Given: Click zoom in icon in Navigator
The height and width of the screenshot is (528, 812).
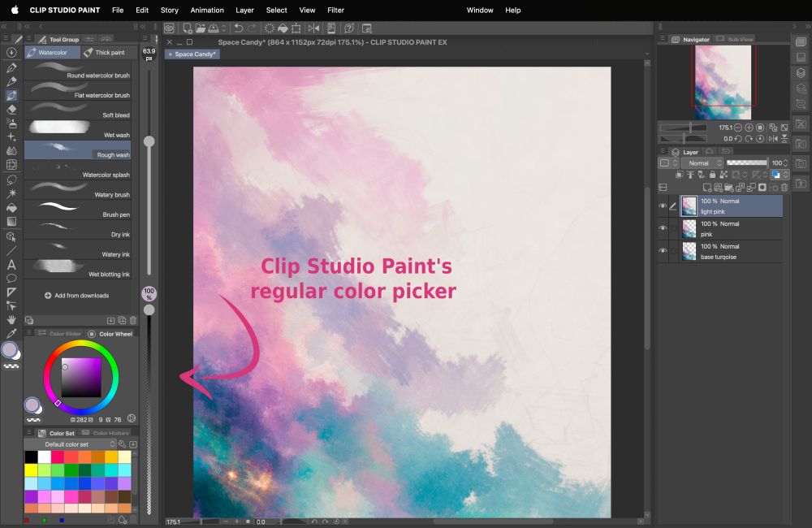Looking at the screenshot, I should pyautogui.click(x=749, y=128).
